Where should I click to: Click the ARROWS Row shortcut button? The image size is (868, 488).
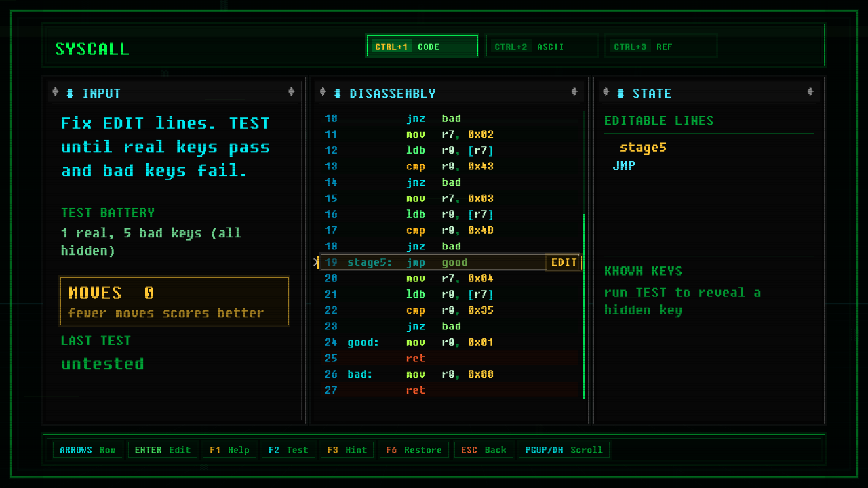(x=87, y=450)
